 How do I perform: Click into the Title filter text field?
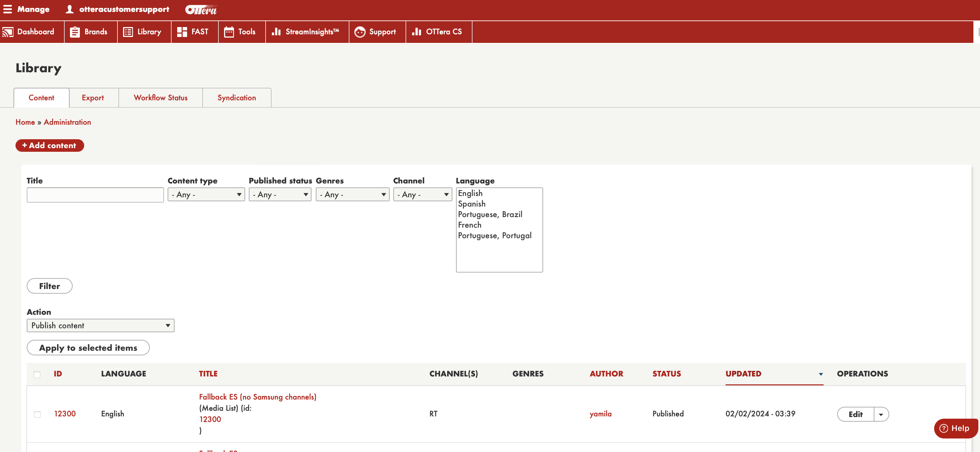pos(95,195)
